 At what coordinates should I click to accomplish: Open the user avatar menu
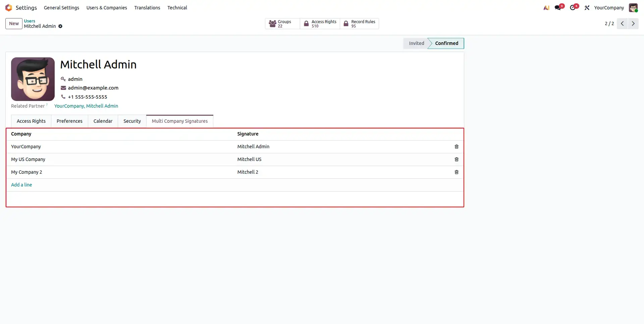(633, 8)
